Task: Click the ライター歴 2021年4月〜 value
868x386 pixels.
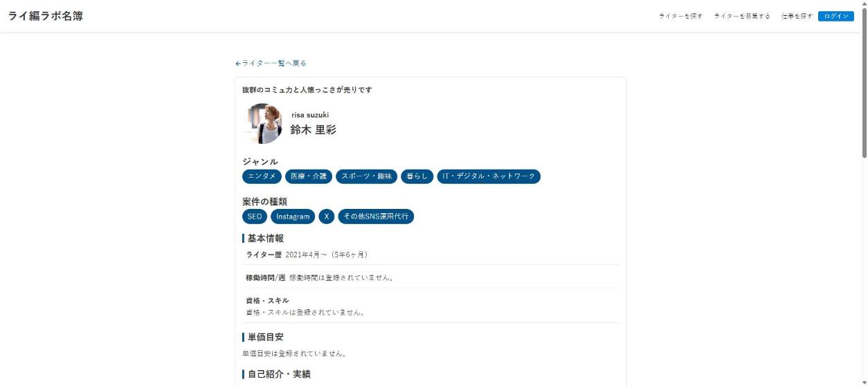Action: point(327,255)
